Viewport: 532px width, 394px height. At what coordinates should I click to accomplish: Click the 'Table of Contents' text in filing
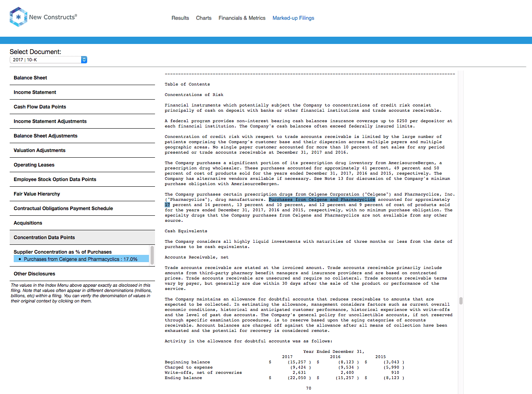pos(187,84)
